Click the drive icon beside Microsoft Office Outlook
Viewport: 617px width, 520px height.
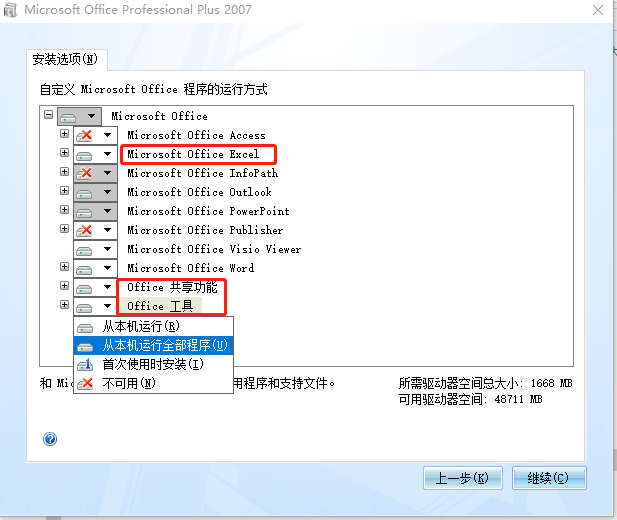pyautogui.click(x=85, y=192)
